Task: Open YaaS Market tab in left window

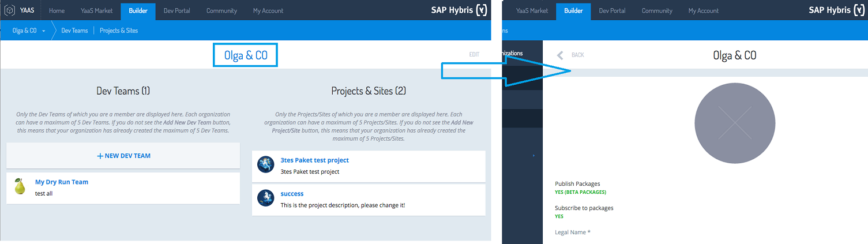Action: tap(96, 10)
